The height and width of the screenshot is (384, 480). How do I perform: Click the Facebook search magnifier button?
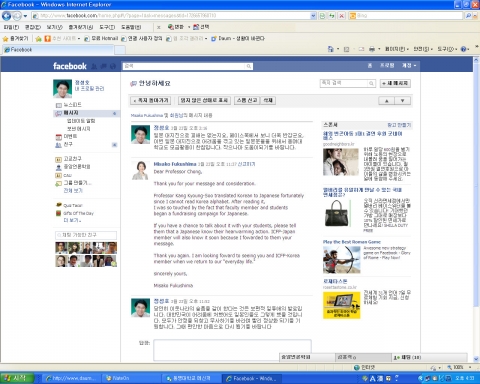pos(249,66)
